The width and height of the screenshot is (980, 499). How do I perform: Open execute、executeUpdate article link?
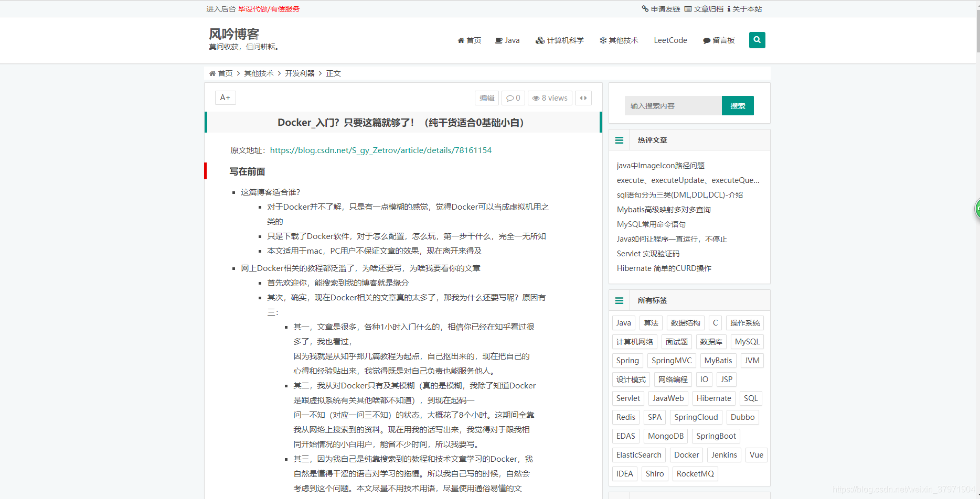(688, 180)
